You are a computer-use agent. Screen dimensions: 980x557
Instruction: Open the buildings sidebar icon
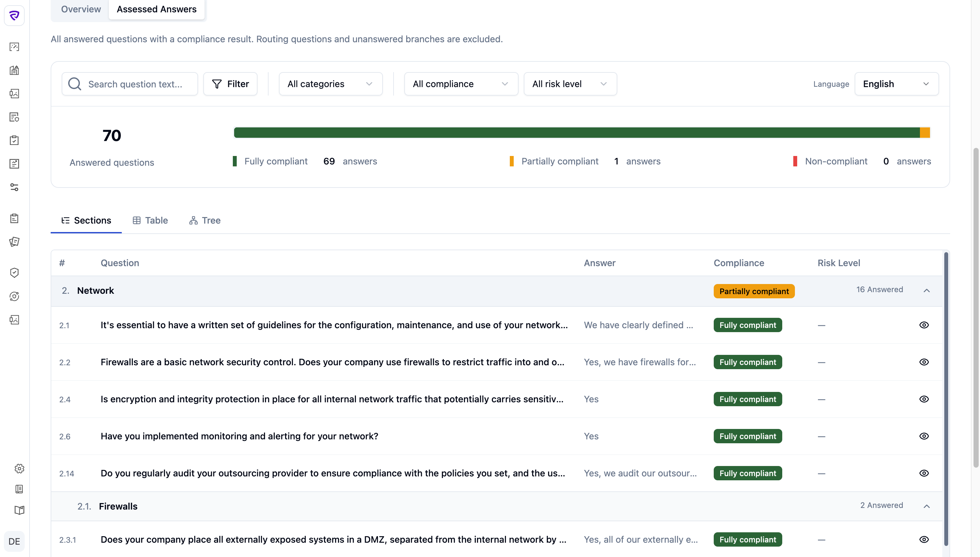coord(14,70)
